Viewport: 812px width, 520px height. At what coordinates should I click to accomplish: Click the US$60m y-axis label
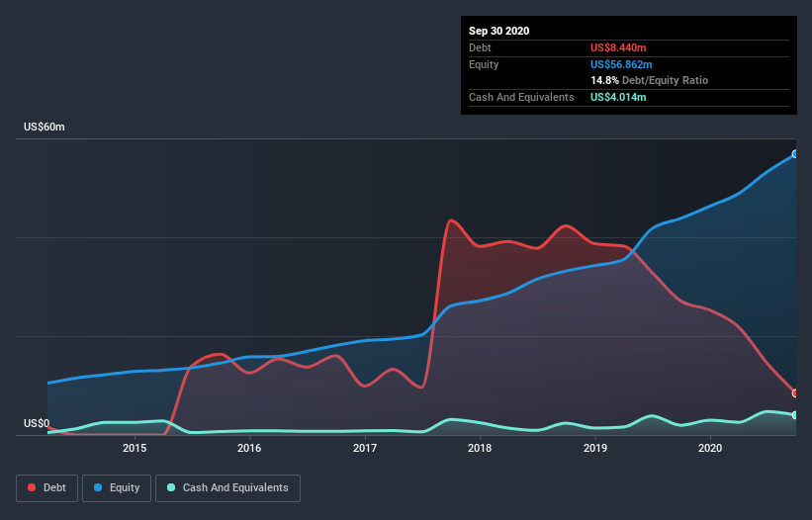[45, 127]
